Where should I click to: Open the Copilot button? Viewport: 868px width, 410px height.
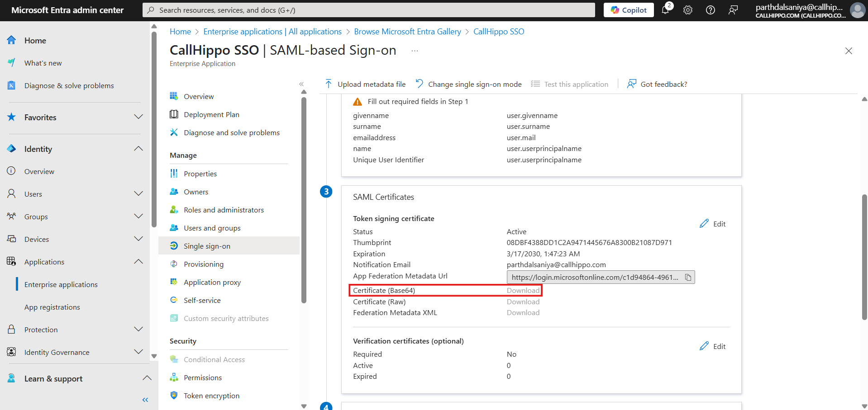click(629, 10)
